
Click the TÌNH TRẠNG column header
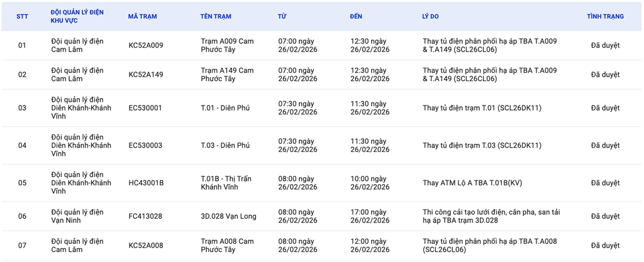[605, 16]
